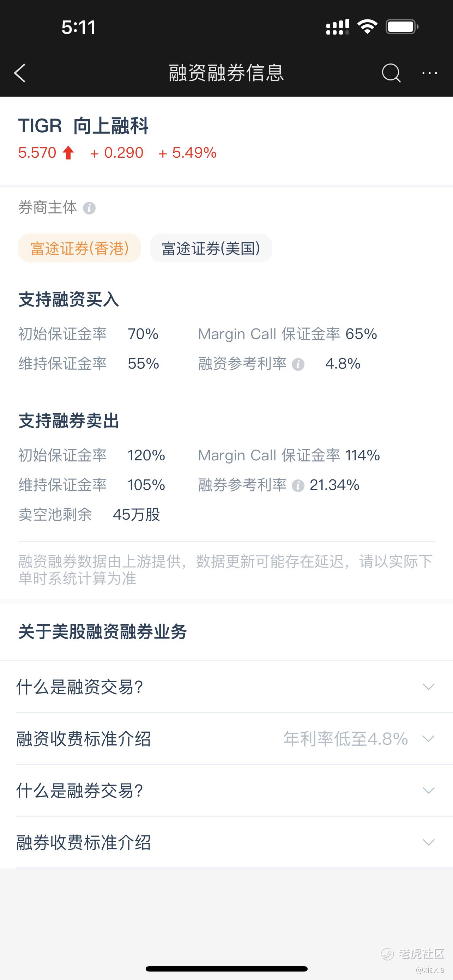Tap the back arrow icon

point(20,73)
